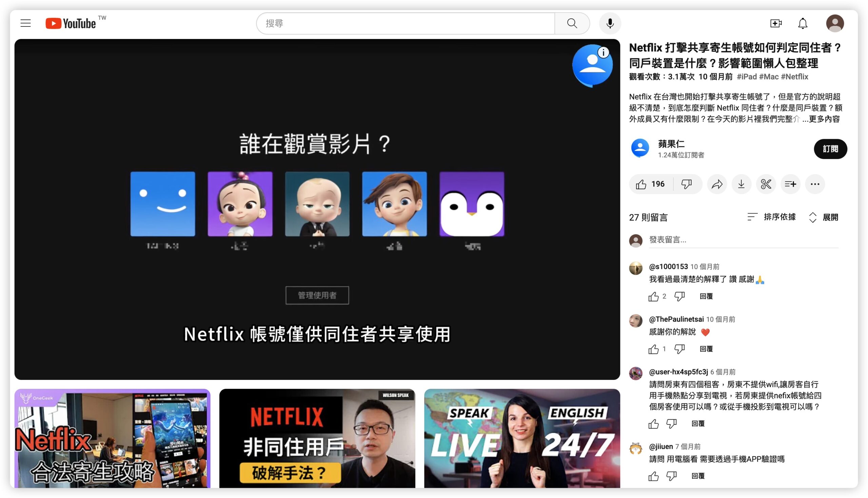Click @jiiuen commenter avatar
Screen dimensions: 868x498
(x=635, y=448)
